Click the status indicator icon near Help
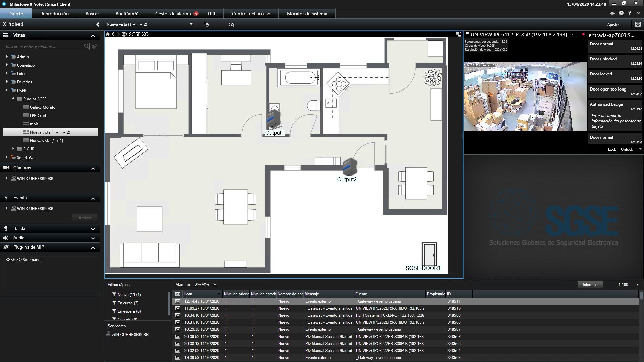This screenshot has width=644, height=362. [612, 13]
